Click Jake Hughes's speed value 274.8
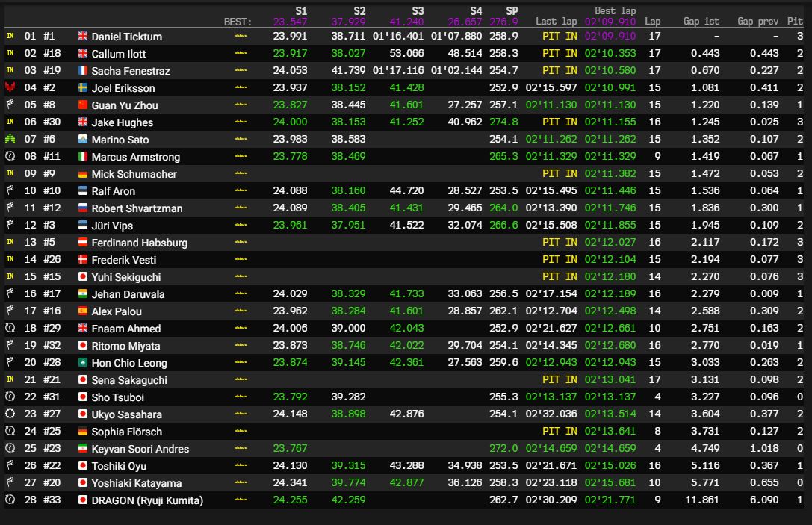 (504, 122)
